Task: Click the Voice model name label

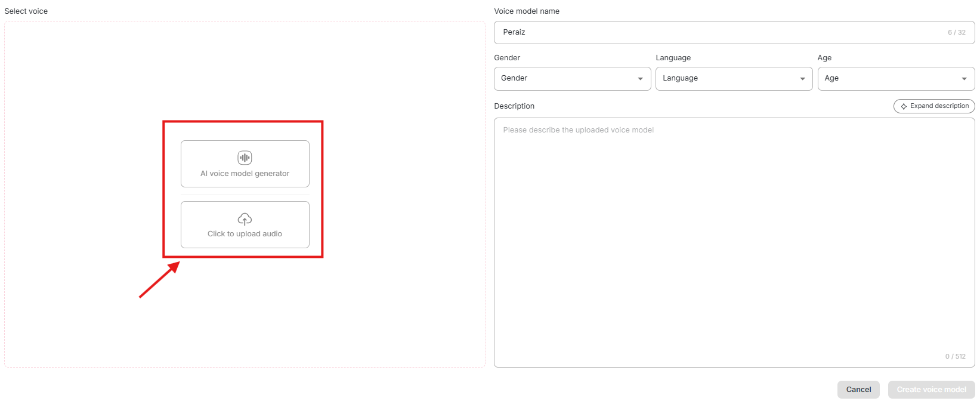Action: 527,11
